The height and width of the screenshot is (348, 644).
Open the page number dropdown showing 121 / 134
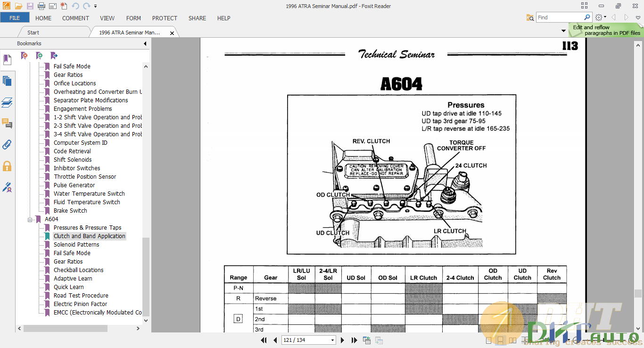coord(333,340)
